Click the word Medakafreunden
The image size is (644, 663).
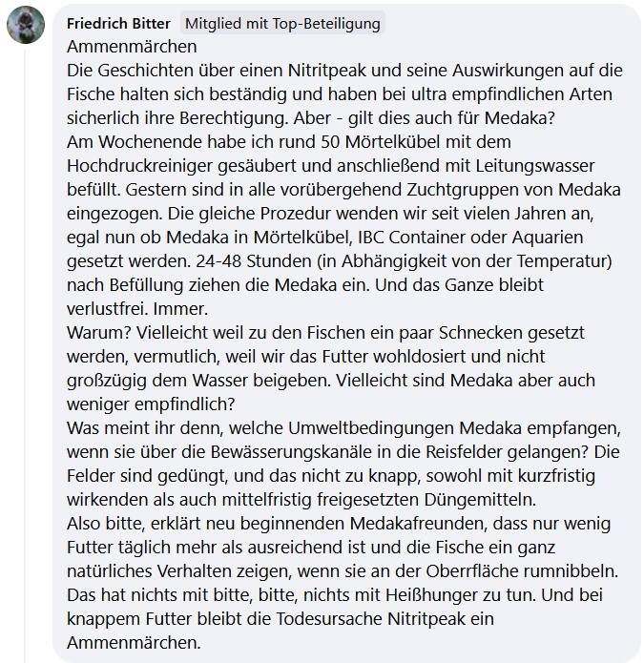[x=418, y=524]
